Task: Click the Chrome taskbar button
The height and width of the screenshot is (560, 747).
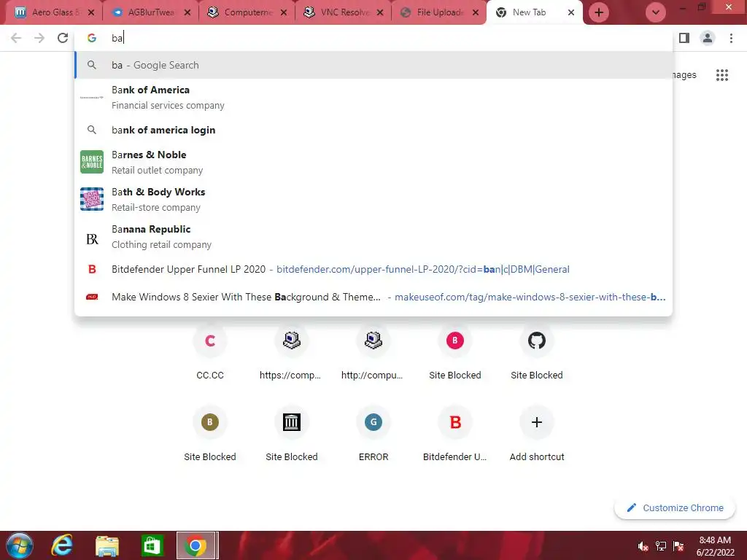Action: coord(197,545)
